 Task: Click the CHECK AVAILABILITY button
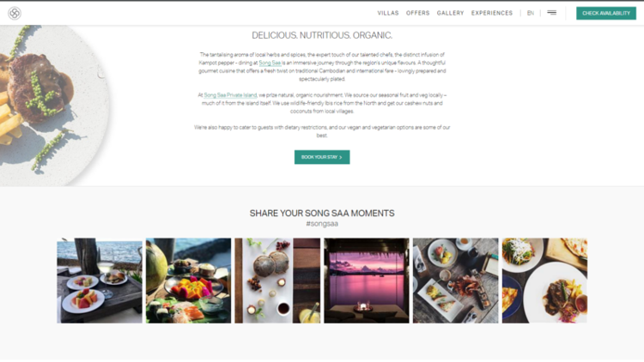606,13
